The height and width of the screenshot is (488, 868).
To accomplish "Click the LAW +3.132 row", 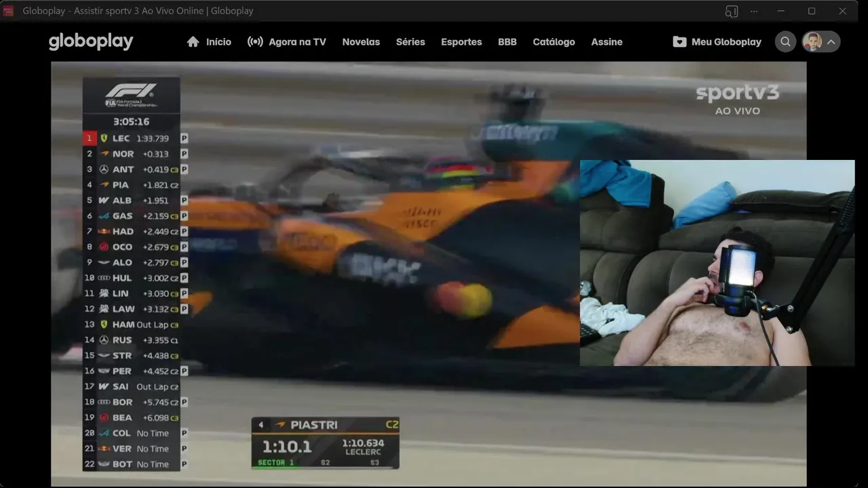I will [x=135, y=309].
